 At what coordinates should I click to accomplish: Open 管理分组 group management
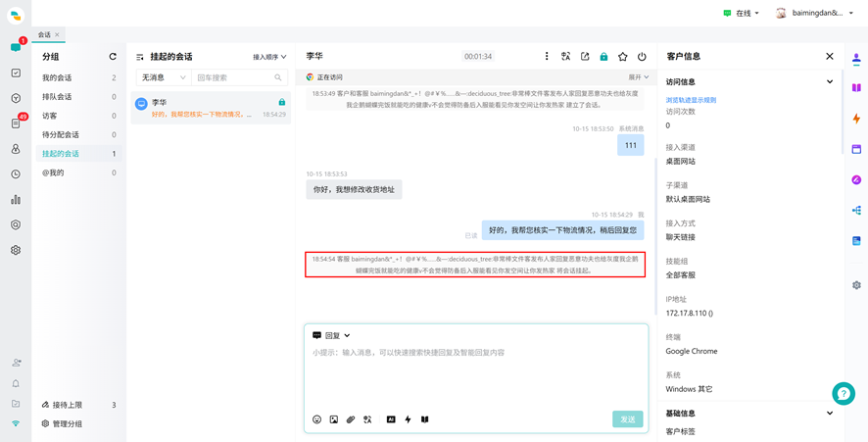62,423
